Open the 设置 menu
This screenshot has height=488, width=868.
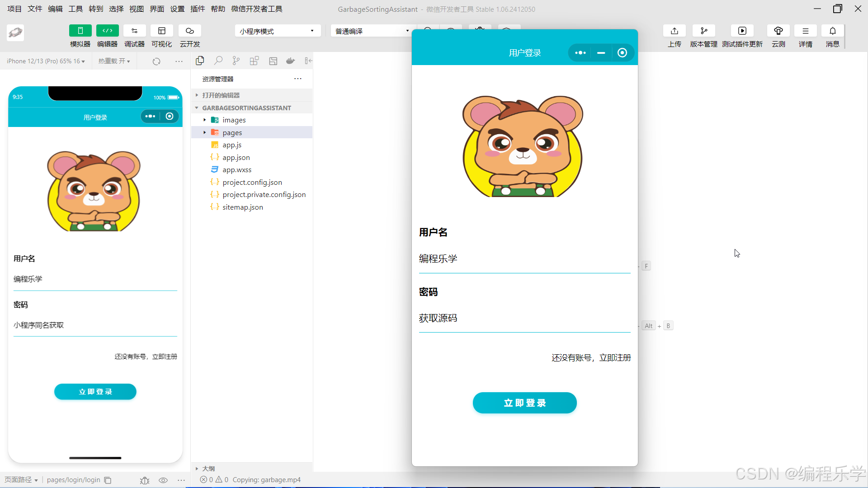(177, 9)
